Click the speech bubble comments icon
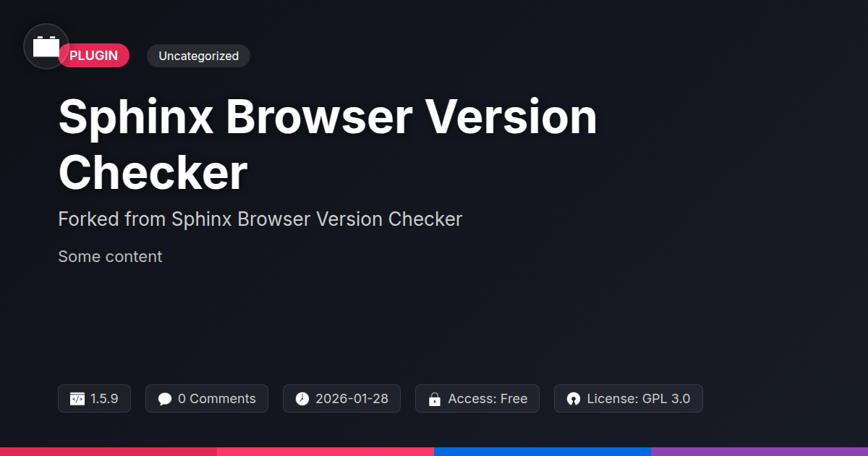Screen dimensions: 868x456 [165, 399]
